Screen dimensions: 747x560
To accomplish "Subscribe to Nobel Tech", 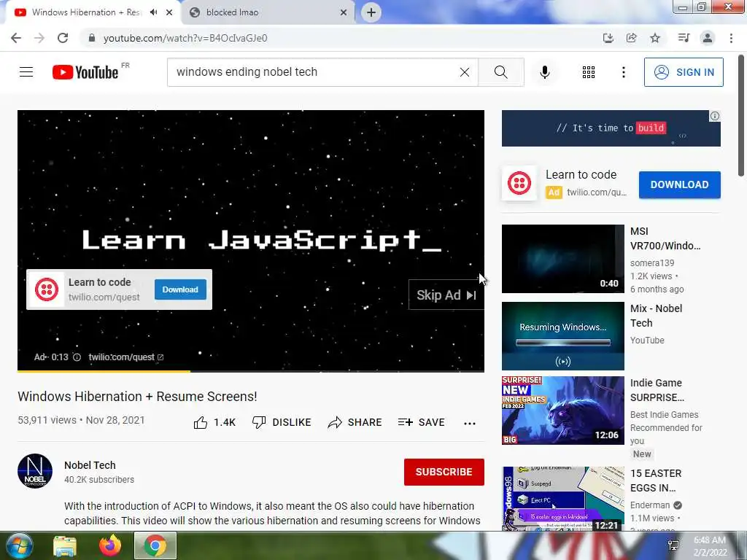I will click(444, 472).
